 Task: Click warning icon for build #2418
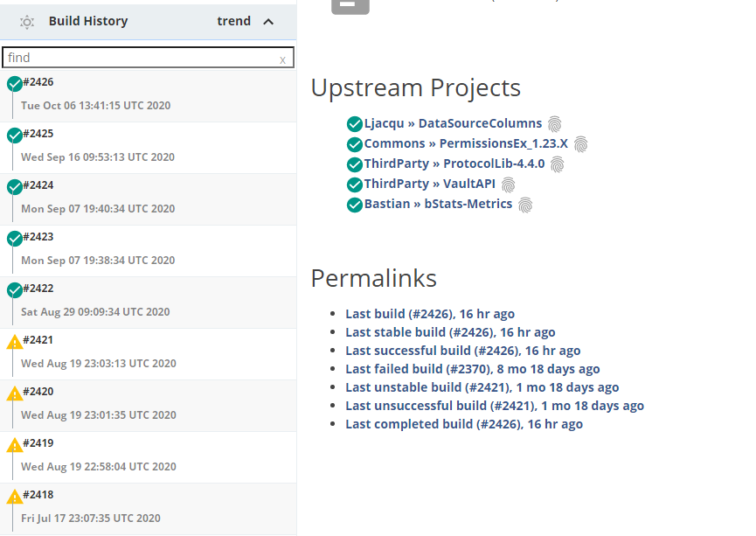14,497
